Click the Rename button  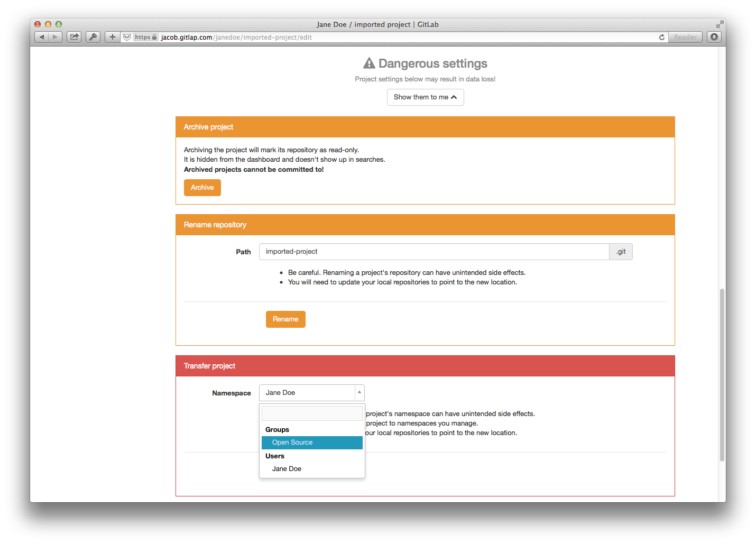(285, 319)
